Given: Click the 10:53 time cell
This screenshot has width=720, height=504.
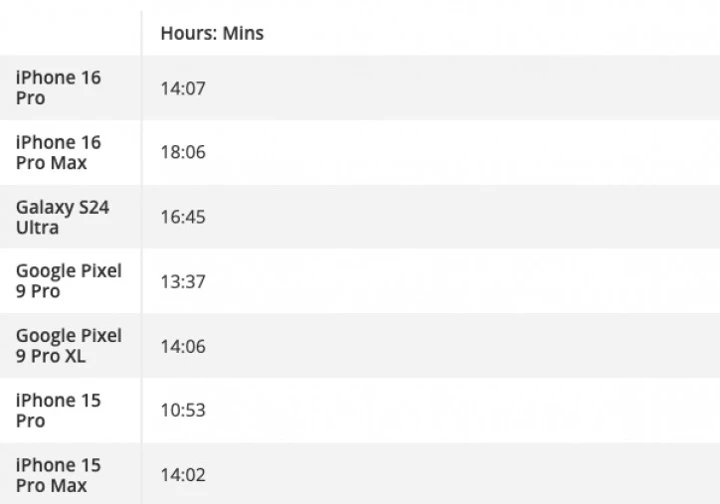Looking at the screenshot, I should [183, 410].
